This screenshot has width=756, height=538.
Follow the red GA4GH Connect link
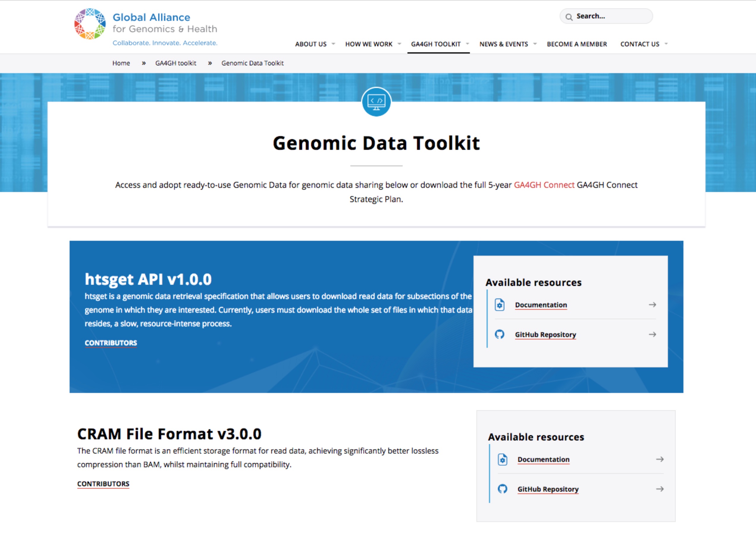click(x=544, y=185)
